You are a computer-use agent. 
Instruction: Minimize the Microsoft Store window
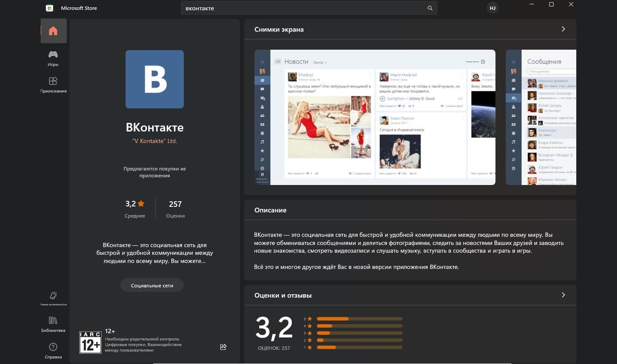[x=532, y=4]
